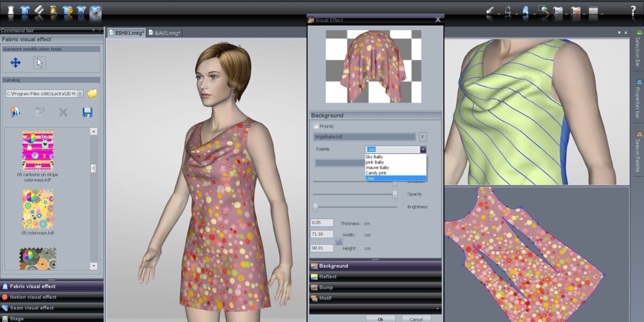Click the camera snapshot icon in top toolbar

tap(558, 10)
